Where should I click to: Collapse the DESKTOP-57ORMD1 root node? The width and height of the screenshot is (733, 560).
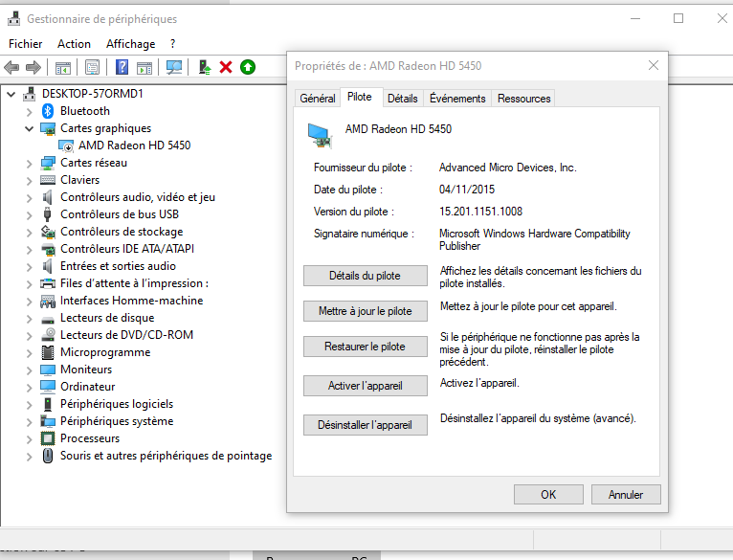pos(11,94)
